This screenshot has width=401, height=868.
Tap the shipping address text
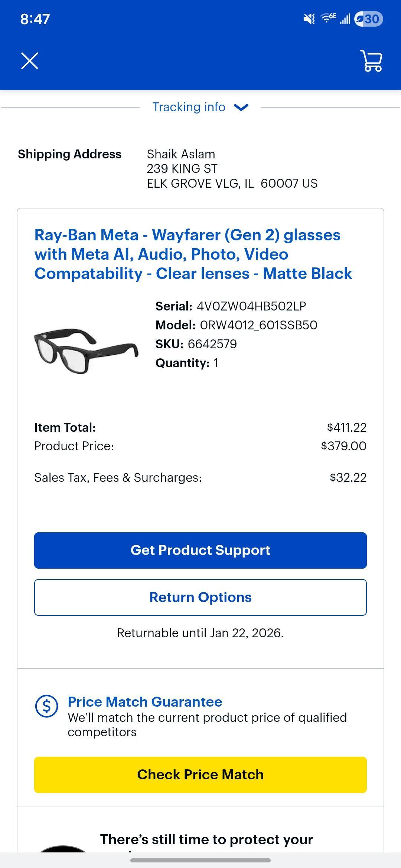pos(232,169)
